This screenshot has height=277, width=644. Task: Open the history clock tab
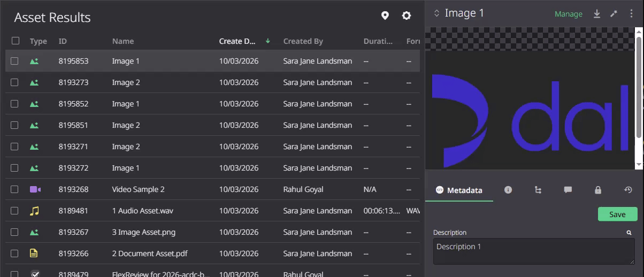[628, 190]
